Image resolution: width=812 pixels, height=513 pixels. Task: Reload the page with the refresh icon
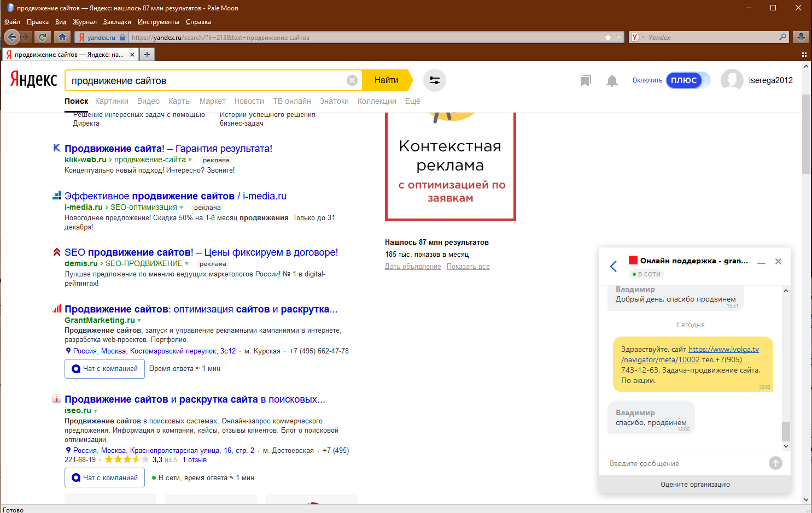tap(42, 37)
